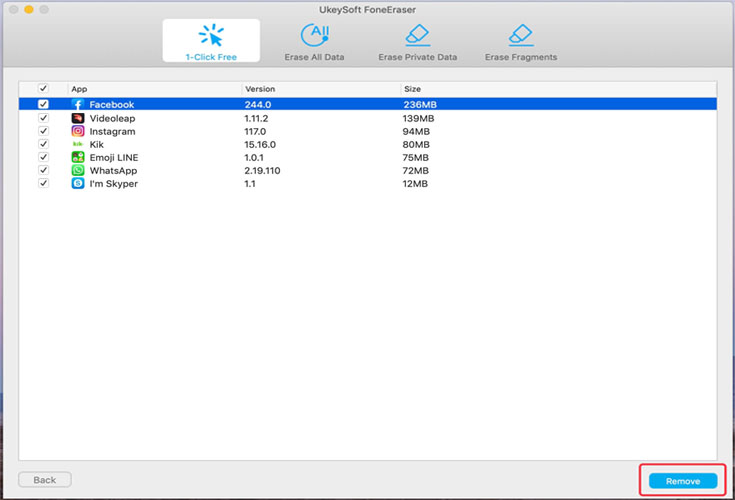Deselect the WhatsApp checkbox

point(43,170)
